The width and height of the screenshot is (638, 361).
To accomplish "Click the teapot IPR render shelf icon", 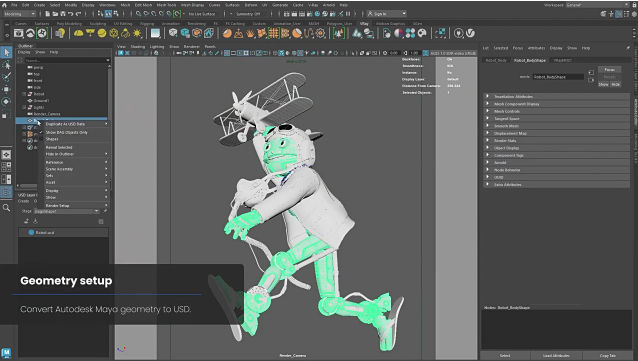I will point(31,33).
